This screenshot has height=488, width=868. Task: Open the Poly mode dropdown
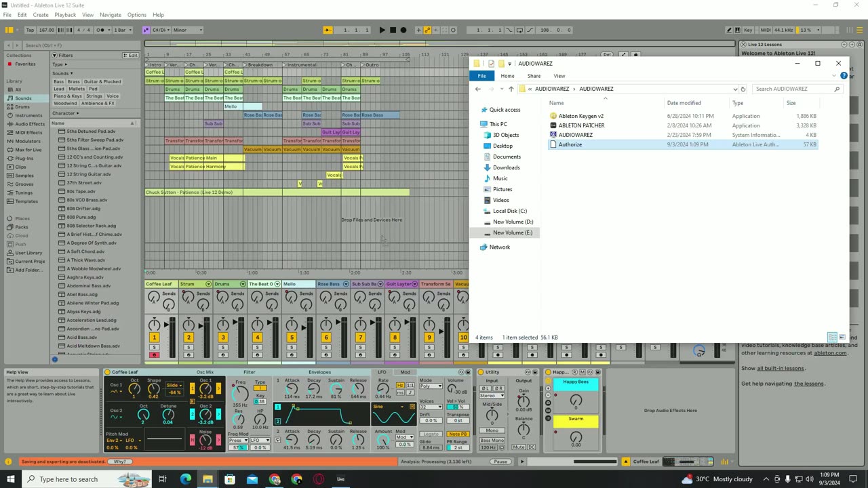pyautogui.click(x=431, y=386)
